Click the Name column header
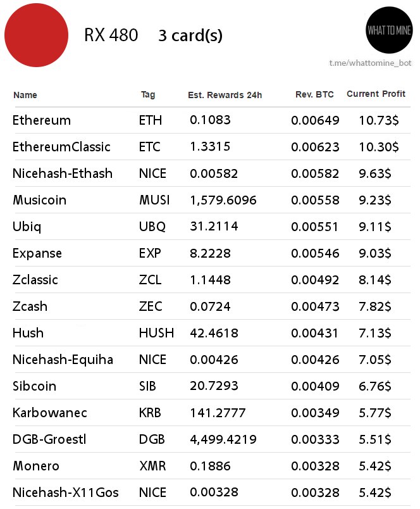This screenshot has height=509, width=420. 25,95
